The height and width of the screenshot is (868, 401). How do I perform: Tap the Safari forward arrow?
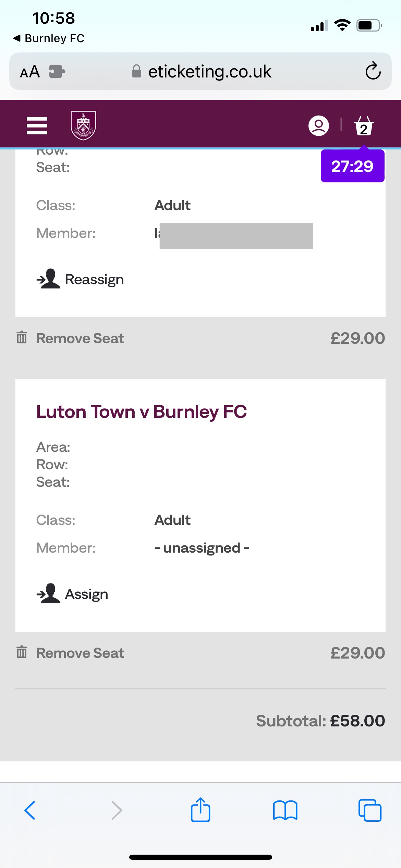[x=117, y=810]
